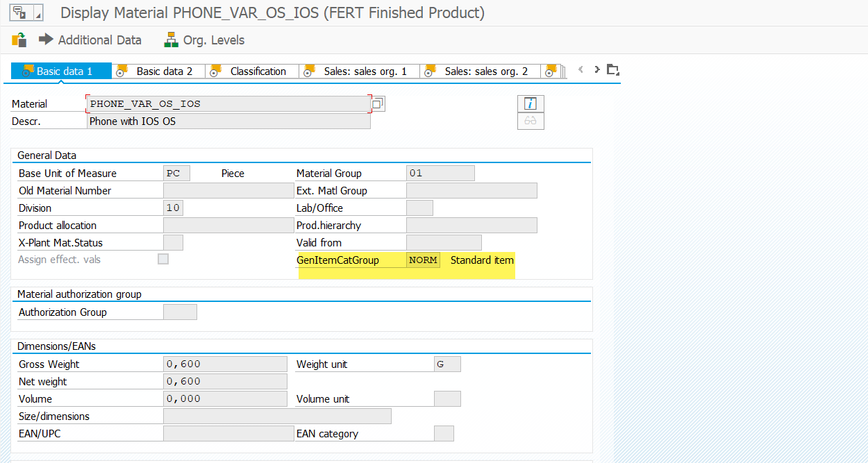Click the Additional Data arrow icon
Screen dimensions: 868x463
pyautogui.click(x=45, y=40)
